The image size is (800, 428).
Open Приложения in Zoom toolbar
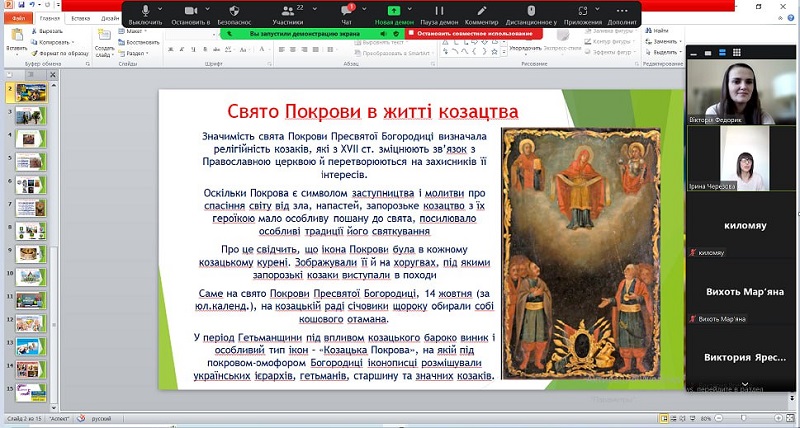click(583, 14)
